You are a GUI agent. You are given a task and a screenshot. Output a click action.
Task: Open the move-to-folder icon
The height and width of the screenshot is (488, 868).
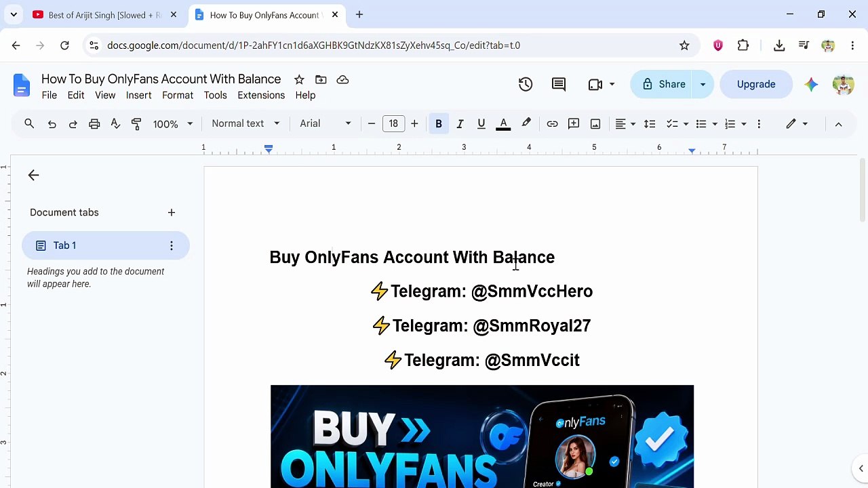[x=321, y=80]
